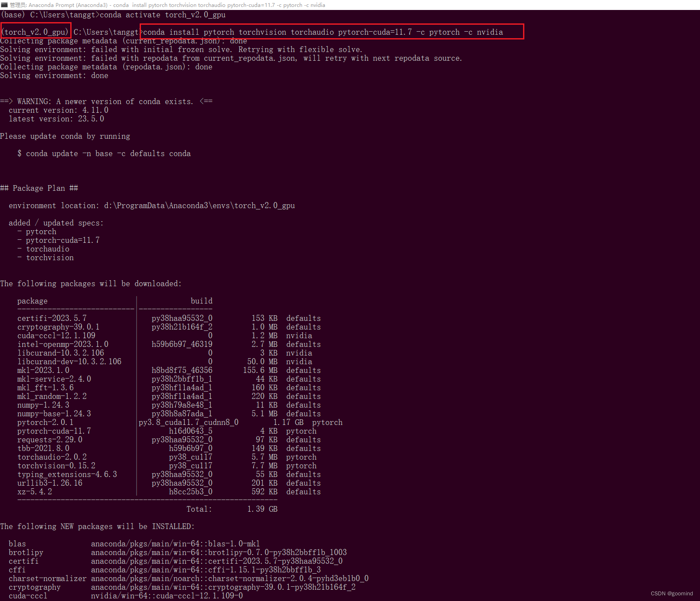The image size is (700, 601).
Task: Click the '## Package Plan ##' heading
Action: pyautogui.click(x=39, y=188)
